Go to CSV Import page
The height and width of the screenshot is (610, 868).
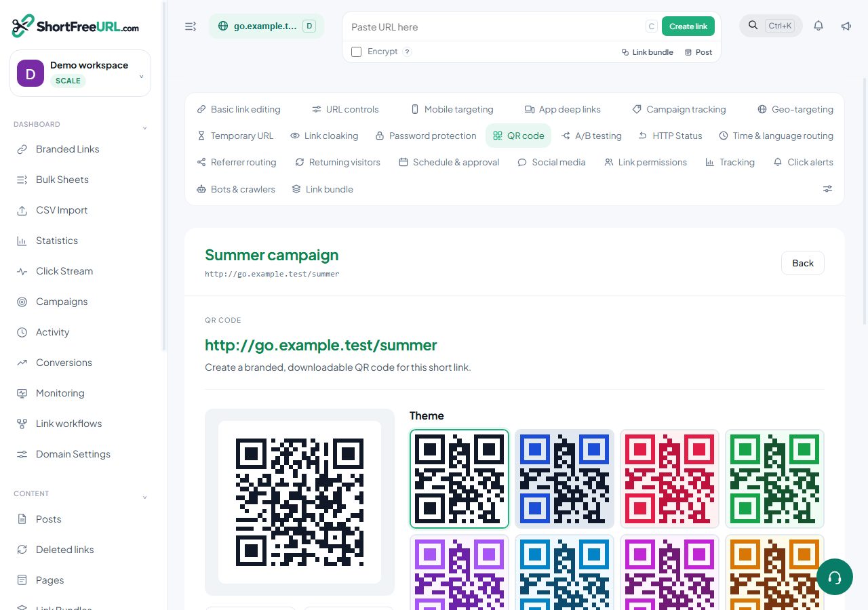point(81,210)
